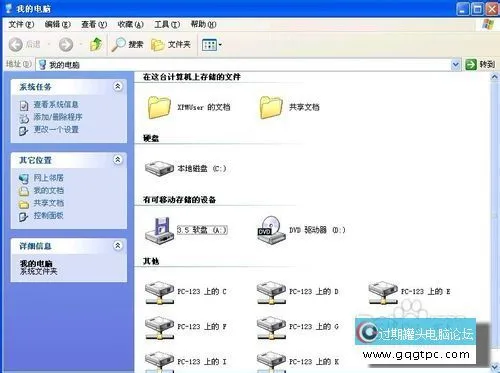Minimize the 我的电脑 window

463,9
